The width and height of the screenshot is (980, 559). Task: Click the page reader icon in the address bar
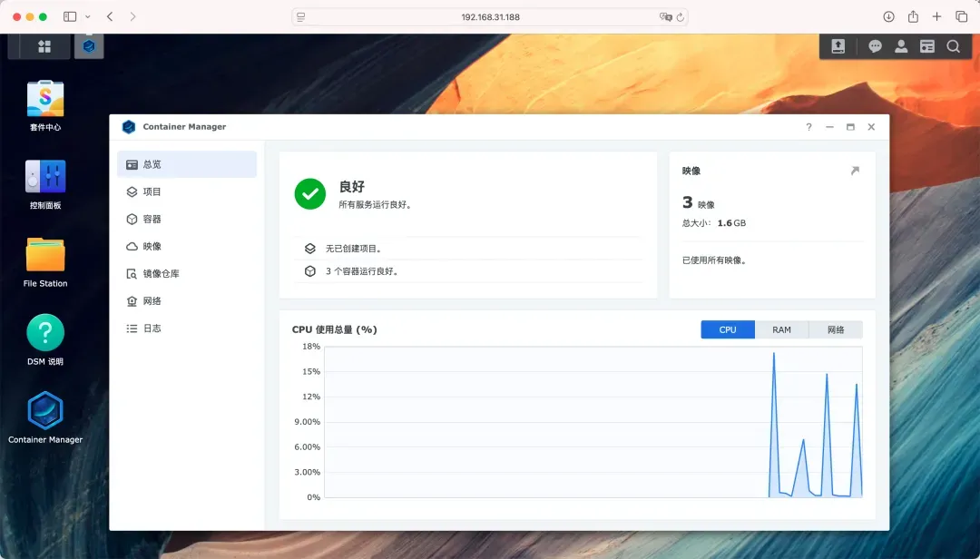[x=300, y=17]
